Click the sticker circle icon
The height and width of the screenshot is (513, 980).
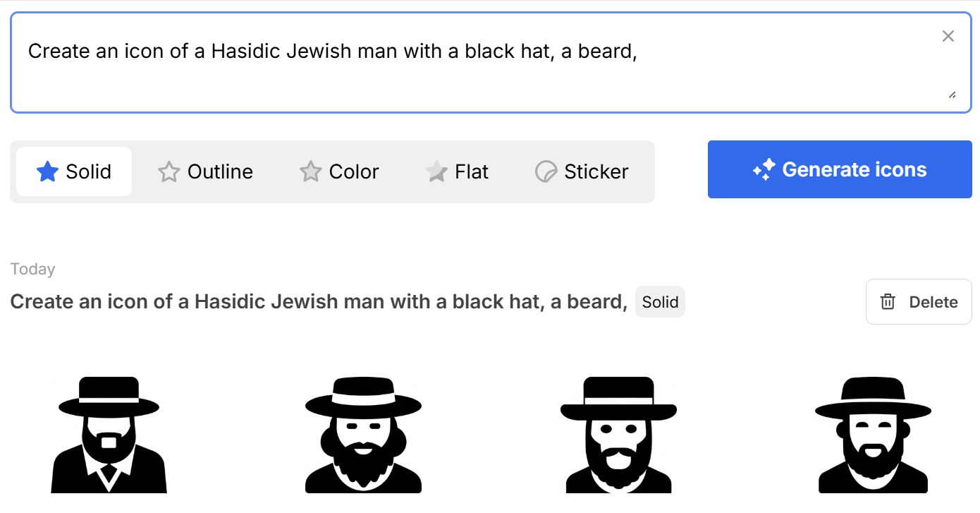[546, 171]
